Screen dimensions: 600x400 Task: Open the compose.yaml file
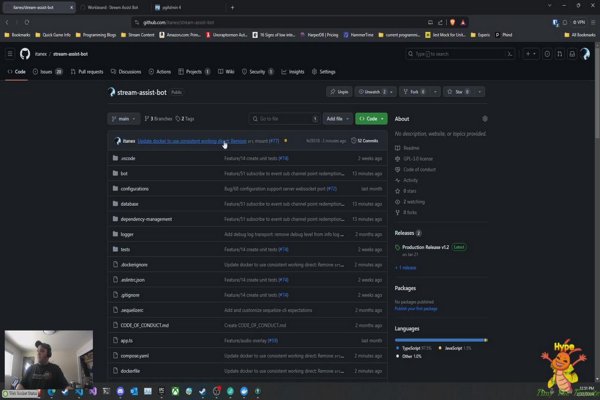[x=135, y=356]
